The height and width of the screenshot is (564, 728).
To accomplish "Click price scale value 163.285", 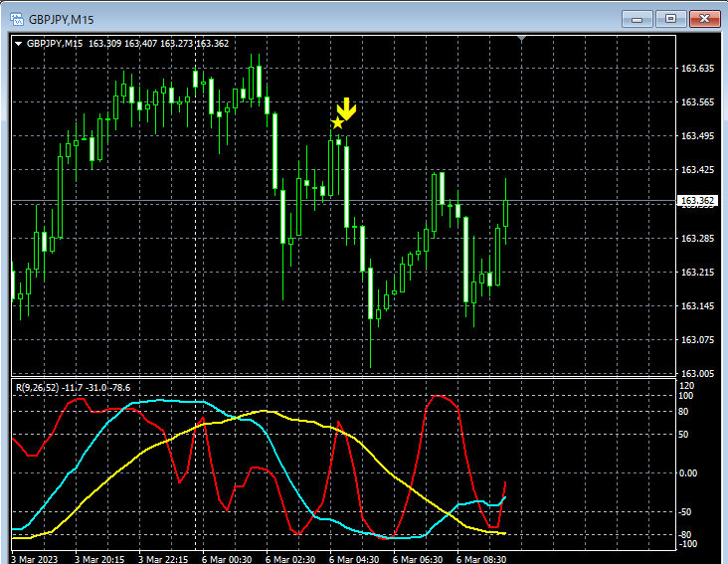I will point(697,238).
